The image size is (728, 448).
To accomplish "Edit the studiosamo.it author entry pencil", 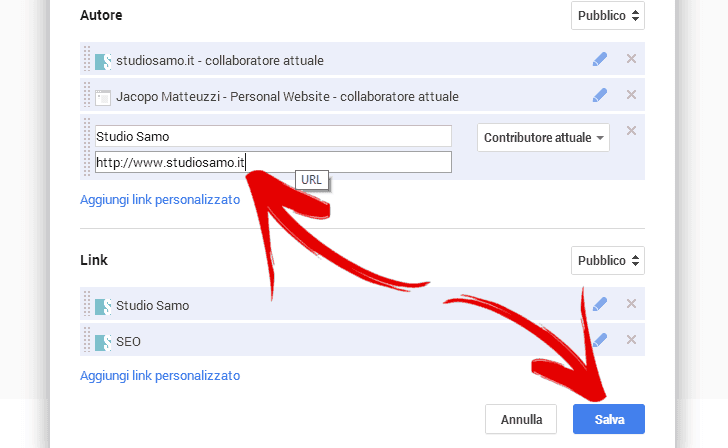I will point(599,59).
